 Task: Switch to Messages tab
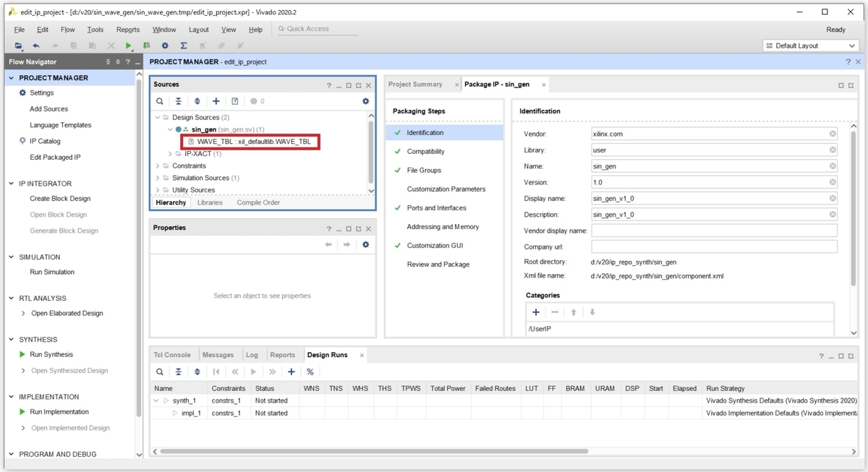[x=218, y=355]
